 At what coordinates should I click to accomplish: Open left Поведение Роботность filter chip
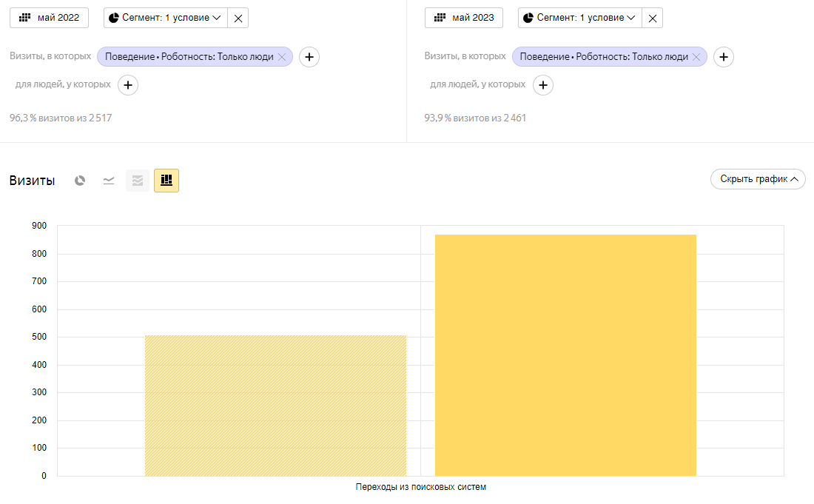click(189, 57)
